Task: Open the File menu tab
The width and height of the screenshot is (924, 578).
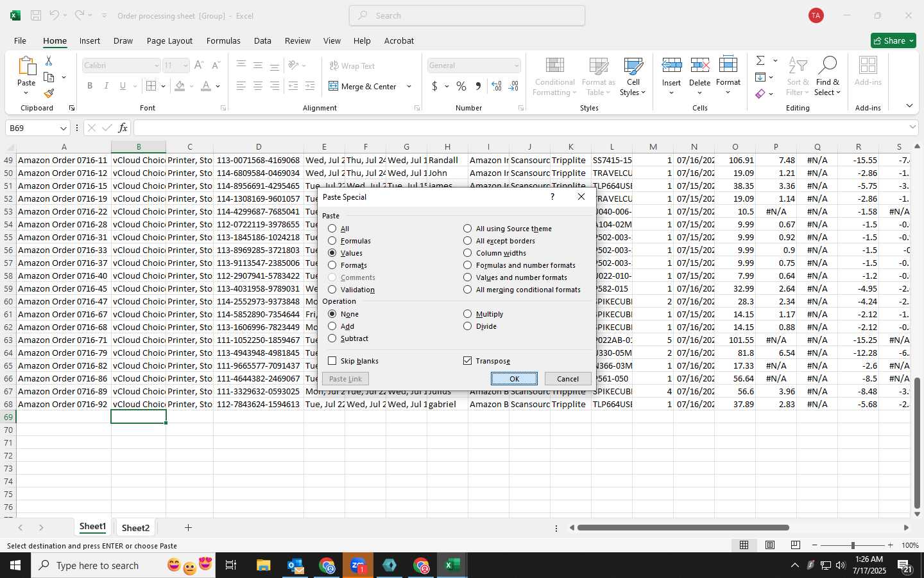Action: (x=21, y=40)
